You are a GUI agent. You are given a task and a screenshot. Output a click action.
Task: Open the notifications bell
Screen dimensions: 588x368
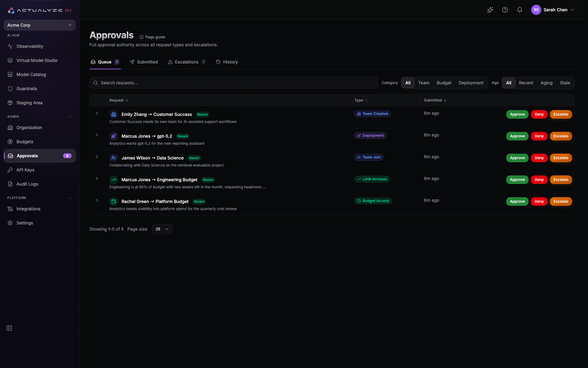pyautogui.click(x=520, y=10)
